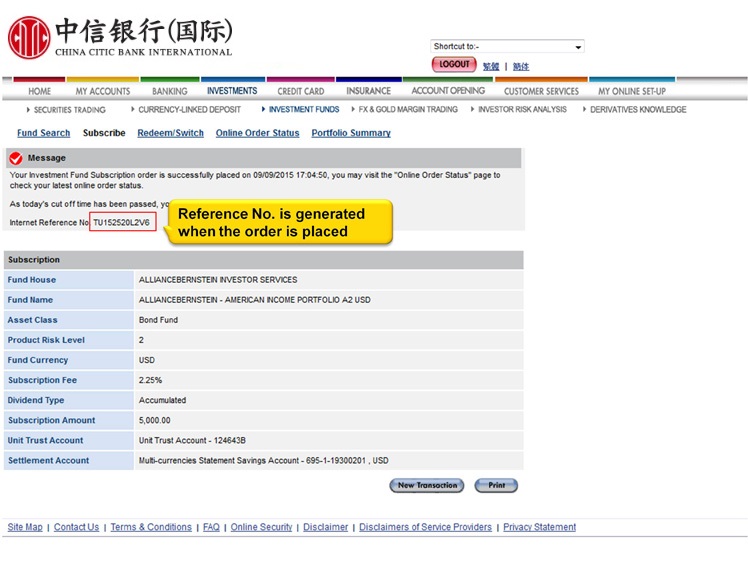The height and width of the screenshot is (561, 748).
Task: Open the CUSTOMER SERVICES menu
Action: (x=541, y=91)
